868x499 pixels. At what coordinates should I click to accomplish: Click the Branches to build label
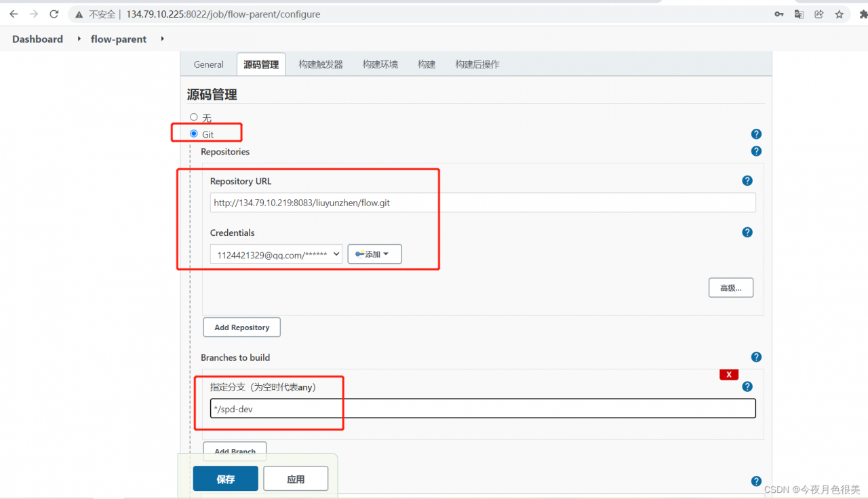235,357
